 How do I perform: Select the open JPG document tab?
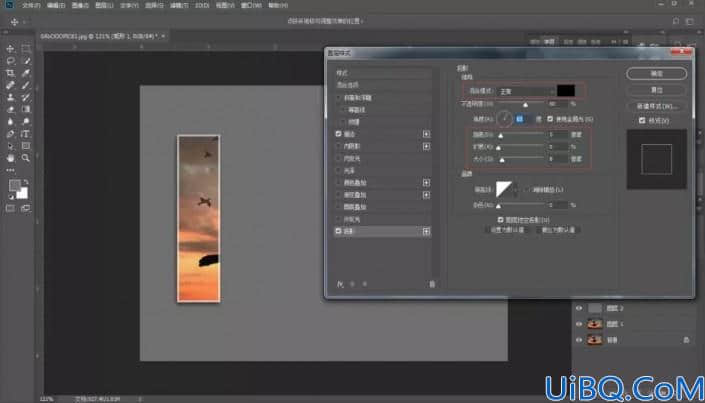tap(102, 36)
